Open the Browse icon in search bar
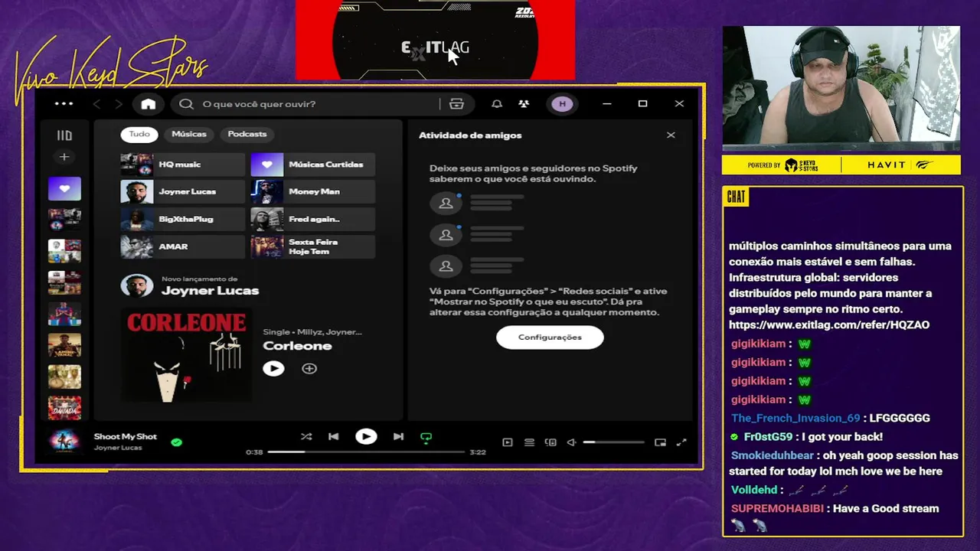The height and width of the screenshot is (551, 980). click(x=456, y=104)
